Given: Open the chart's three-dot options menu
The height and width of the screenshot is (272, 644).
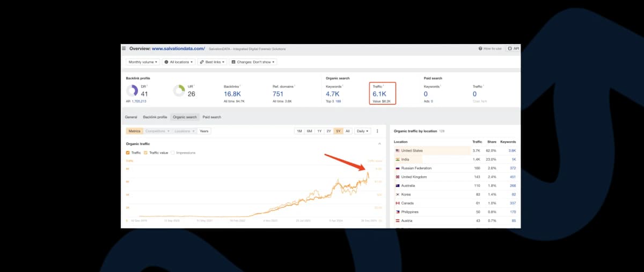Looking at the screenshot, I should coord(377,131).
